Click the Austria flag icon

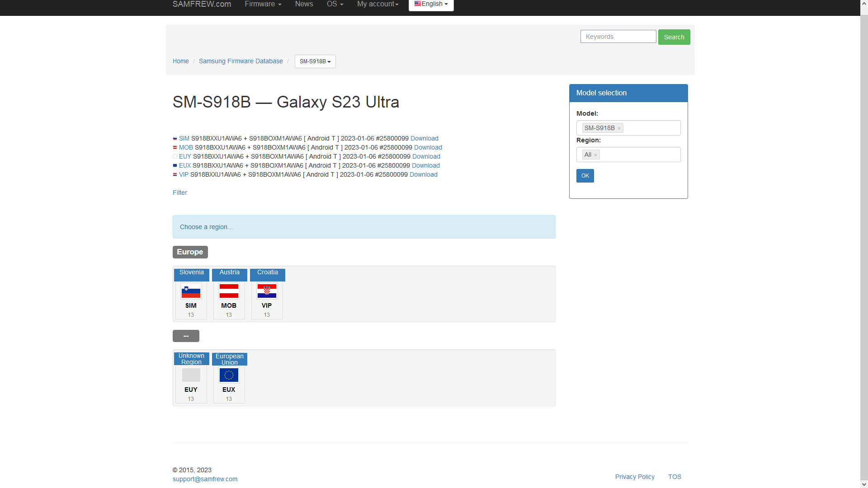click(x=229, y=291)
